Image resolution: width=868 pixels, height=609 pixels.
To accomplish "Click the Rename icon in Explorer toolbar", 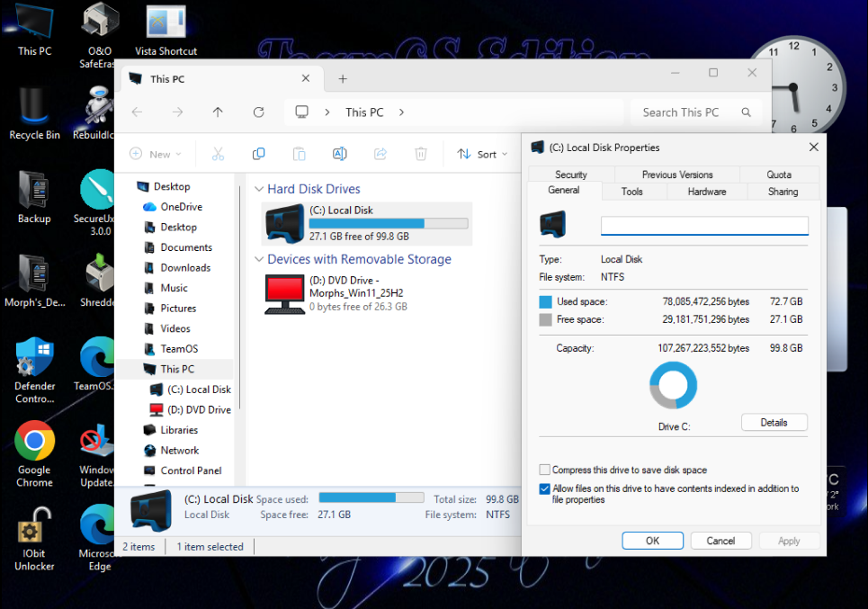I will click(339, 154).
